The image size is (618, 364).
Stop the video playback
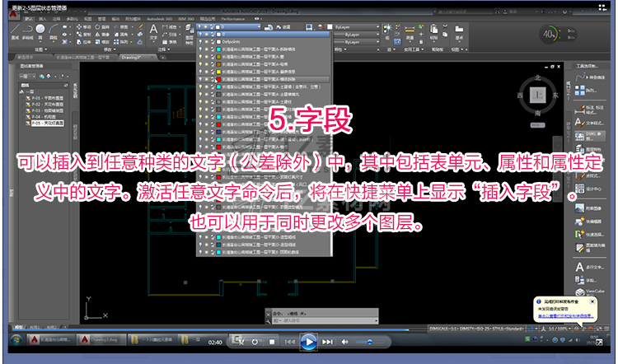(x=272, y=342)
